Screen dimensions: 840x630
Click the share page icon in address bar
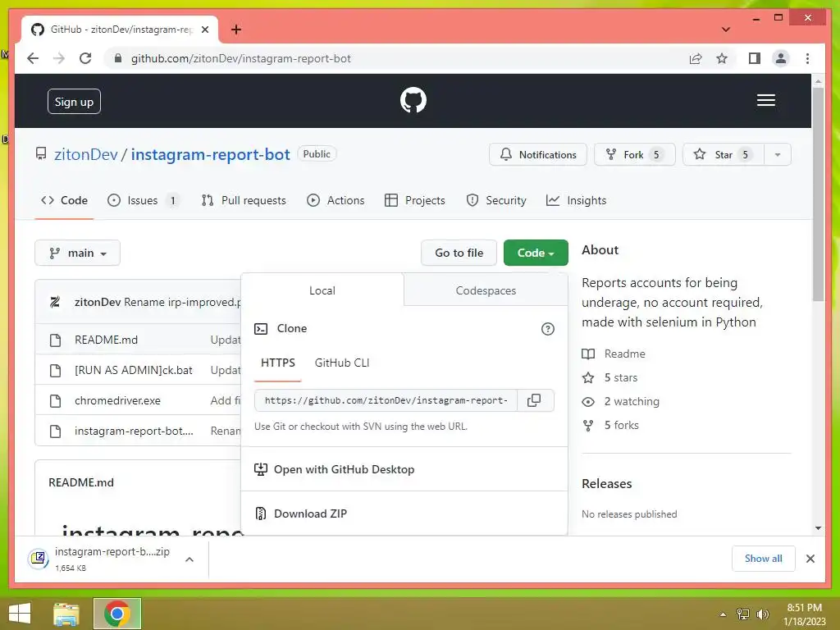point(696,58)
